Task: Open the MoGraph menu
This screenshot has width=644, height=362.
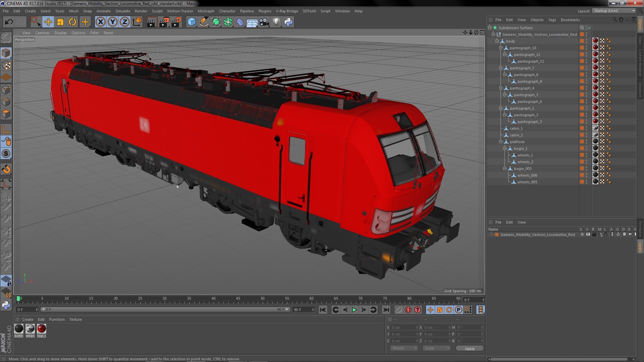Action: coord(206,11)
